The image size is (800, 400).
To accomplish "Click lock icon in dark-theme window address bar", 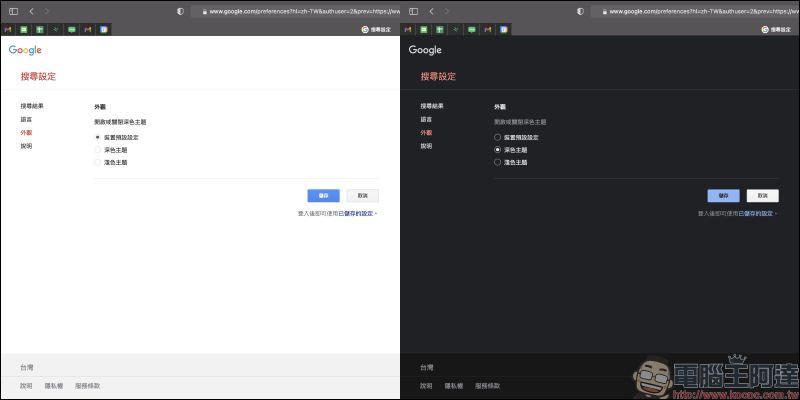I will 605,11.
